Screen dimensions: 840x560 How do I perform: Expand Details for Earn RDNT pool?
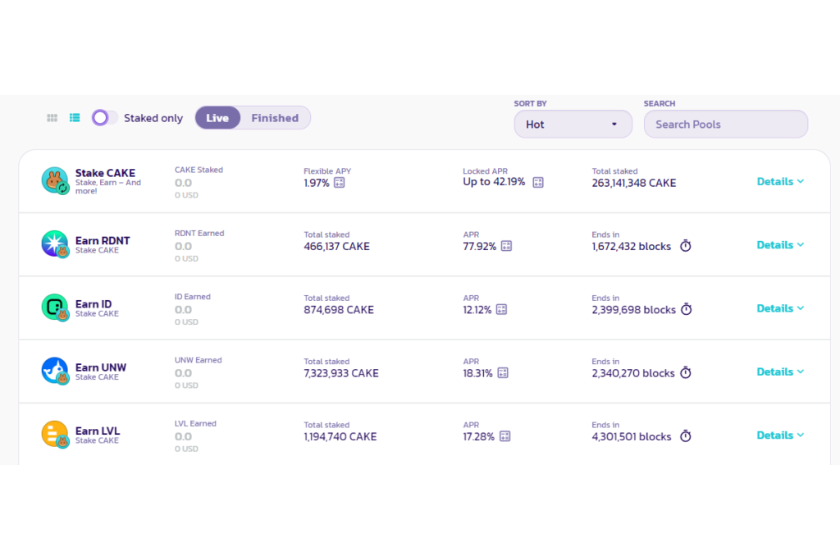point(780,245)
